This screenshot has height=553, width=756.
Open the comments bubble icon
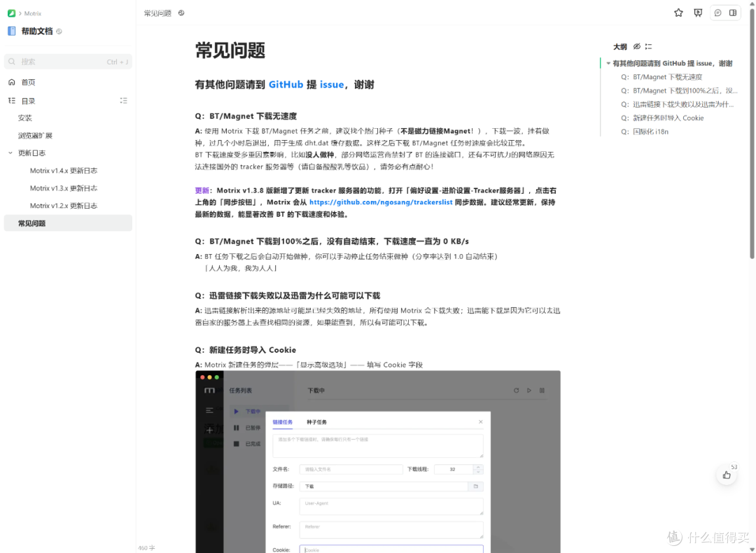[x=718, y=13]
